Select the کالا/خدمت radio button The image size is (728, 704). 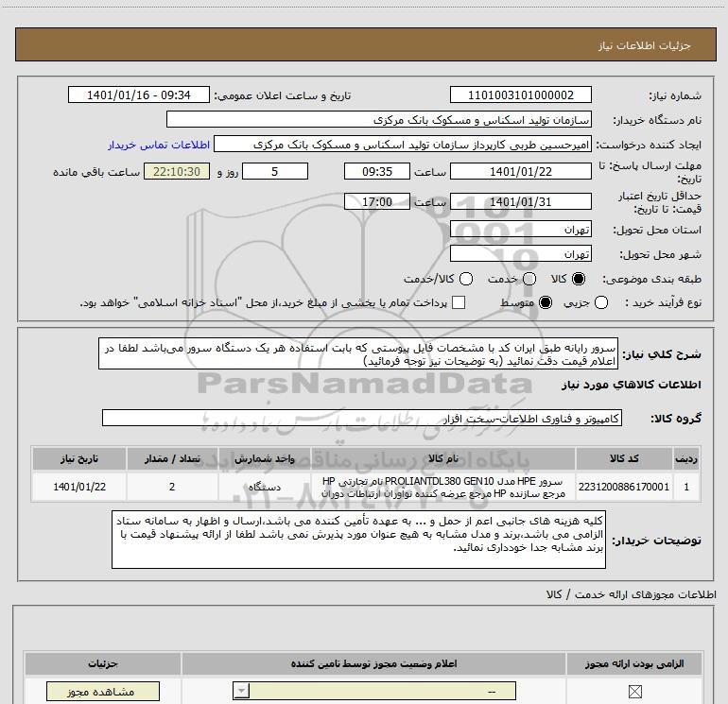[466, 279]
